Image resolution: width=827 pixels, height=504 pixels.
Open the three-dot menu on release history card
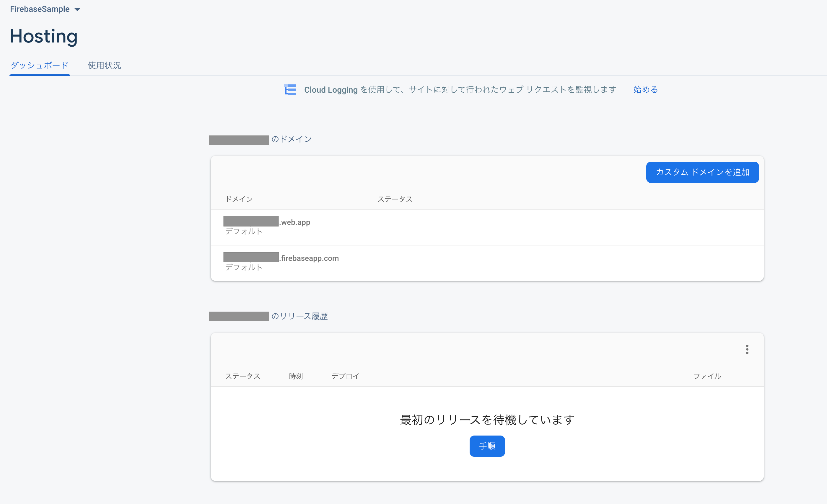pos(748,349)
